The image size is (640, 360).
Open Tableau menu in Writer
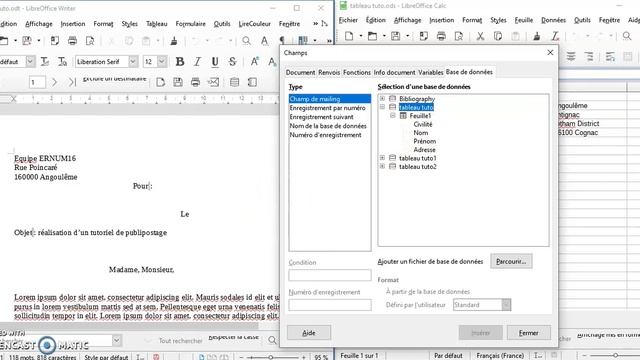point(157,24)
